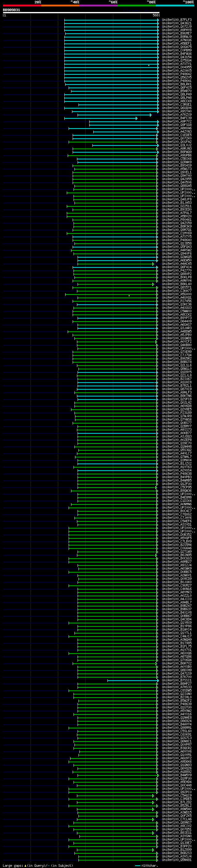Image resolution: width=197 pixels, height=868 pixels.
Task: Click the UniRef100_Q98MM1 entry
Action: 176,728
